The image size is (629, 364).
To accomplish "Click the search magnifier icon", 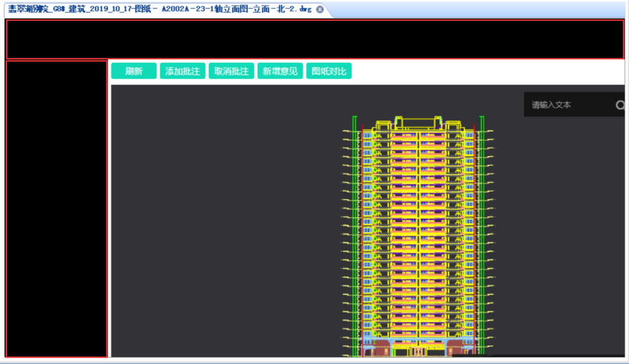I will (x=620, y=105).
